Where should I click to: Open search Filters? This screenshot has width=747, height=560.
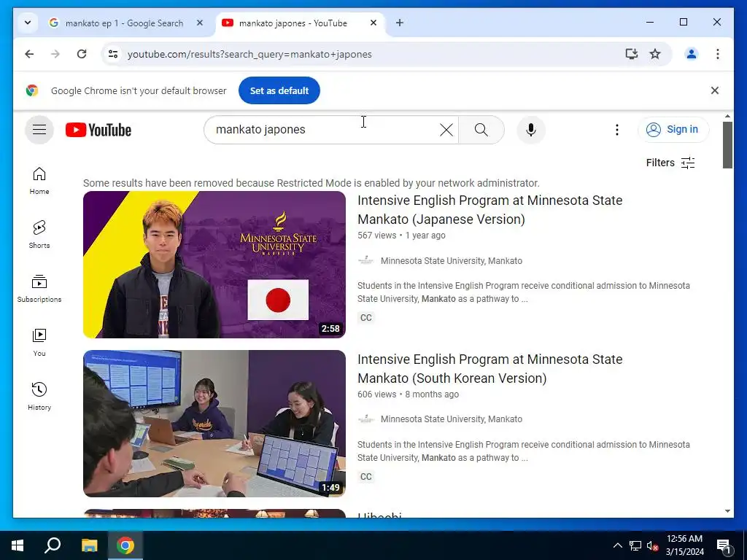pos(670,163)
